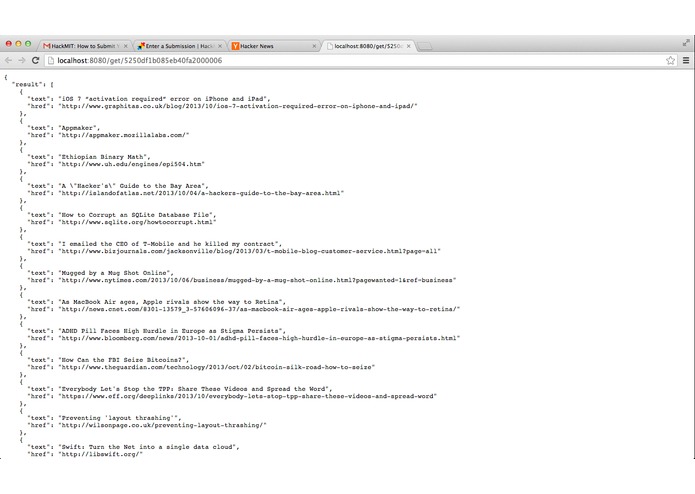Click favicon on Enter a Submission tab
Image resolution: width=695 pixels, height=494 pixels.
(x=141, y=46)
